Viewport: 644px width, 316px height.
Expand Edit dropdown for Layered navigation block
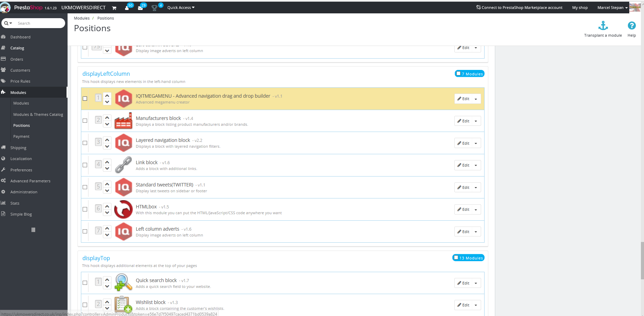tap(476, 143)
